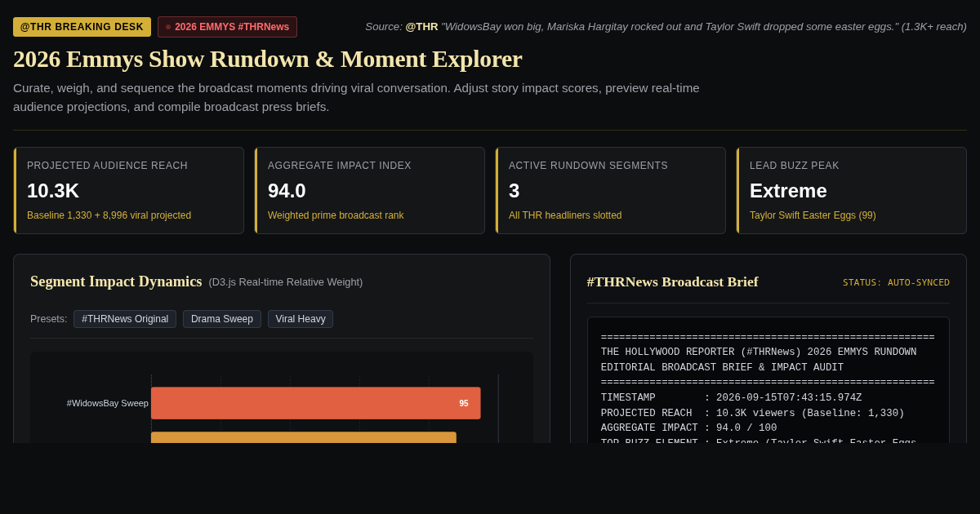
Task: Click the #WidowsBay Sweep axis label
Action: pos(108,403)
